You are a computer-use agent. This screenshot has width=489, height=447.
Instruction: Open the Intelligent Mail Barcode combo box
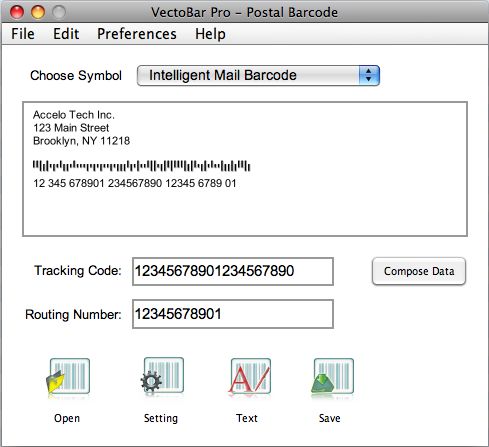coord(258,75)
